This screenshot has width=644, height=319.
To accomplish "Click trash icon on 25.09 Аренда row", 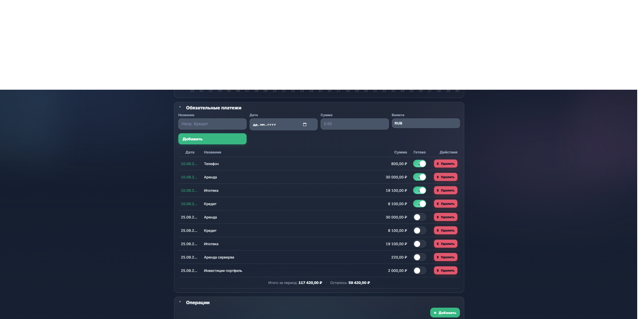I will coord(438,217).
